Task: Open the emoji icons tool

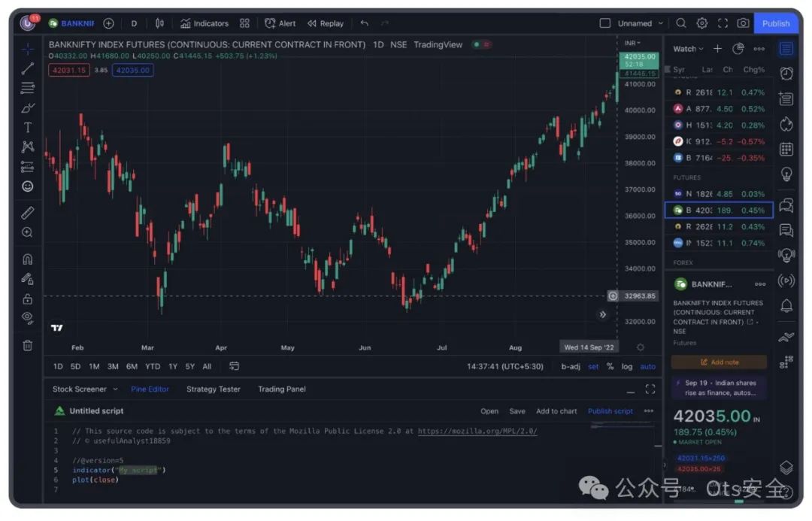Action: pyautogui.click(x=28, y=186)
